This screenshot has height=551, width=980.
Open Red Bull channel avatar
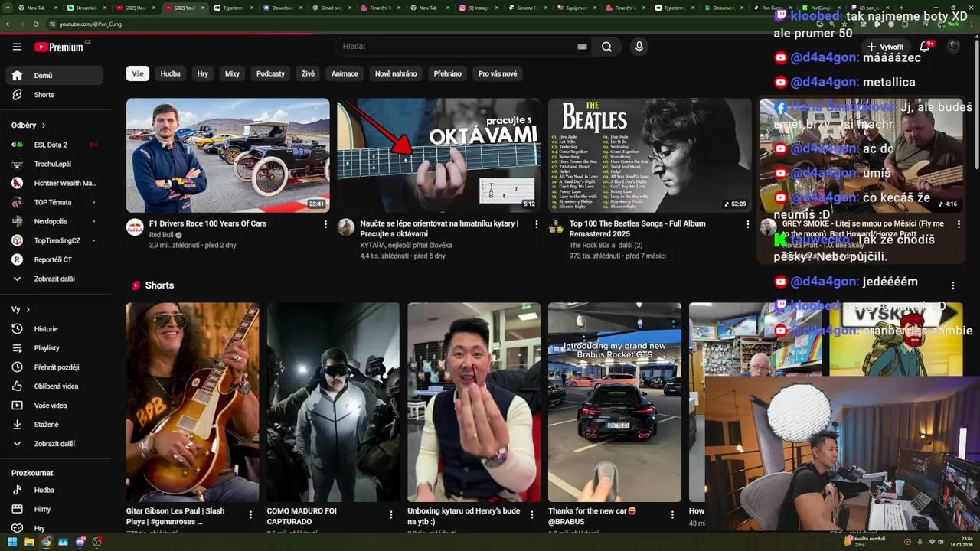[x=135, y=227]
